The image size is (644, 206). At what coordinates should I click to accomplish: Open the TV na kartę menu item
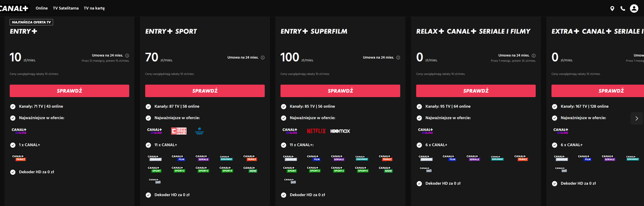pos(95,9)
